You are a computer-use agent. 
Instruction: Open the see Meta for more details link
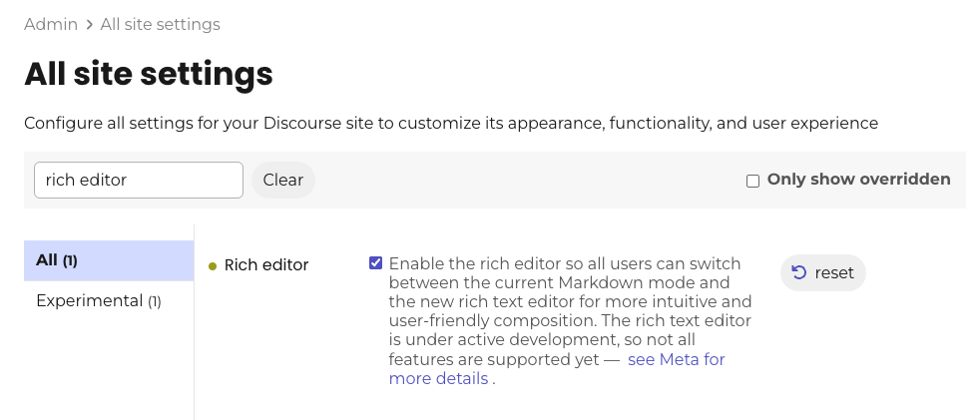click(557, 369)
